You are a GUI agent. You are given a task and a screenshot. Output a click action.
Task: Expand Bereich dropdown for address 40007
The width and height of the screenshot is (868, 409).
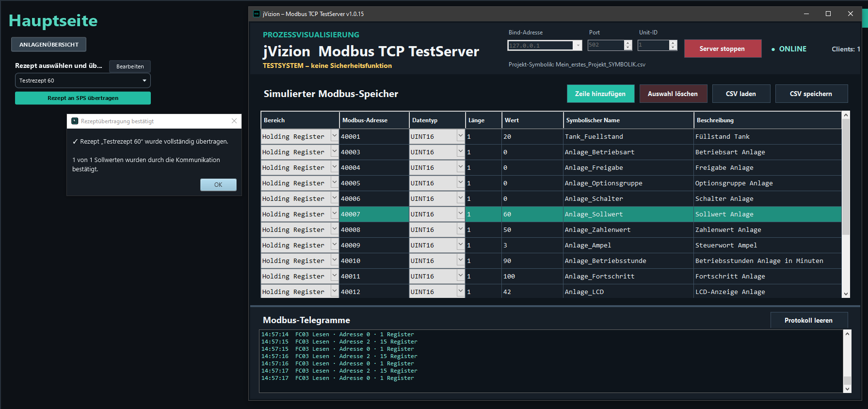(334, 214)
